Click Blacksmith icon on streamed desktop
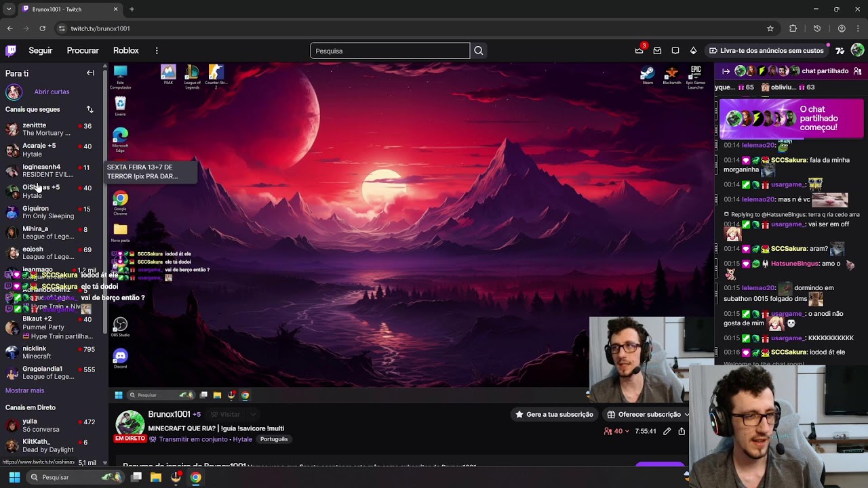The width and height of the screenshot is (868, 488). point(671,75)
